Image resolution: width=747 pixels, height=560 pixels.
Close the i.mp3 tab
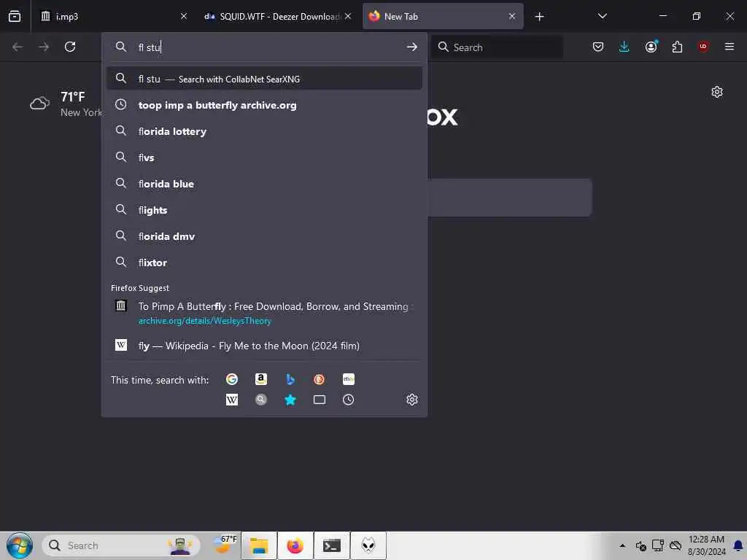(184, 16)
